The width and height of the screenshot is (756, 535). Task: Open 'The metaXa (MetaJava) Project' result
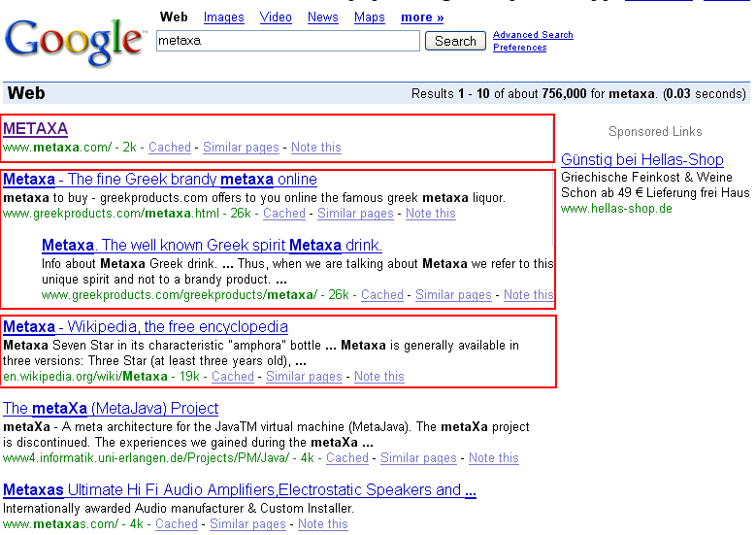[x=111, y=409]
